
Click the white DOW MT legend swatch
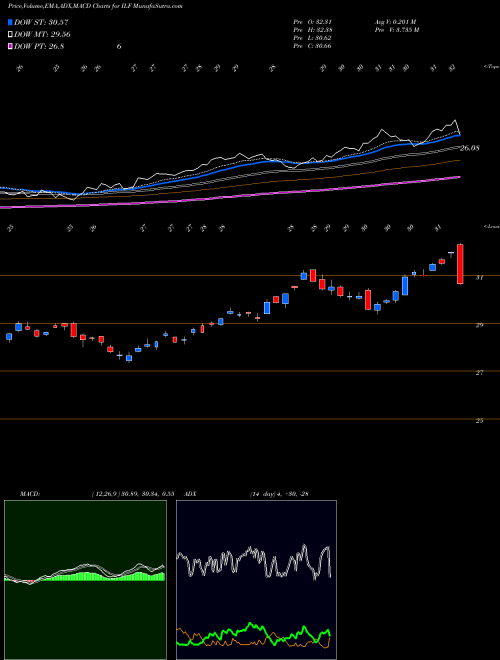coord(11,35)
